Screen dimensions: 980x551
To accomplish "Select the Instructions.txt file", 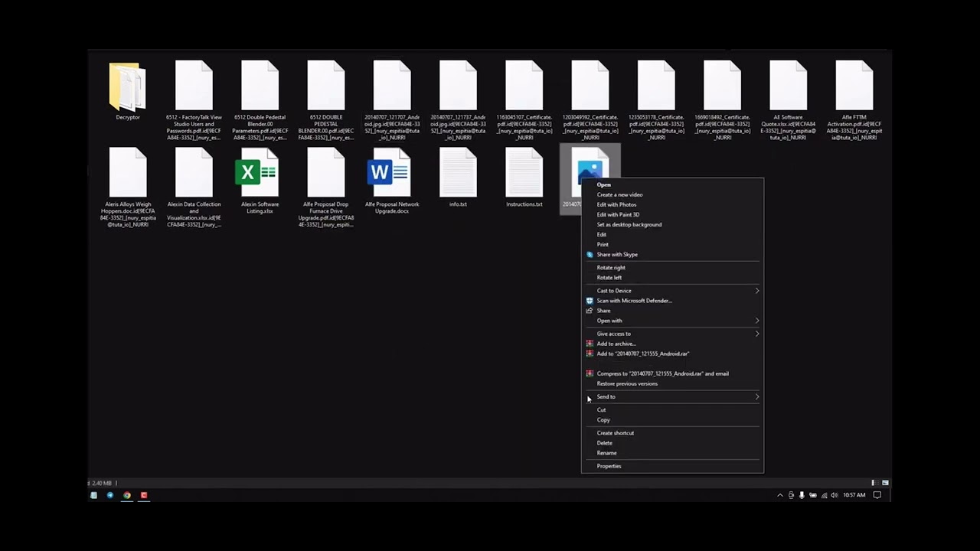I will (524, 178).
